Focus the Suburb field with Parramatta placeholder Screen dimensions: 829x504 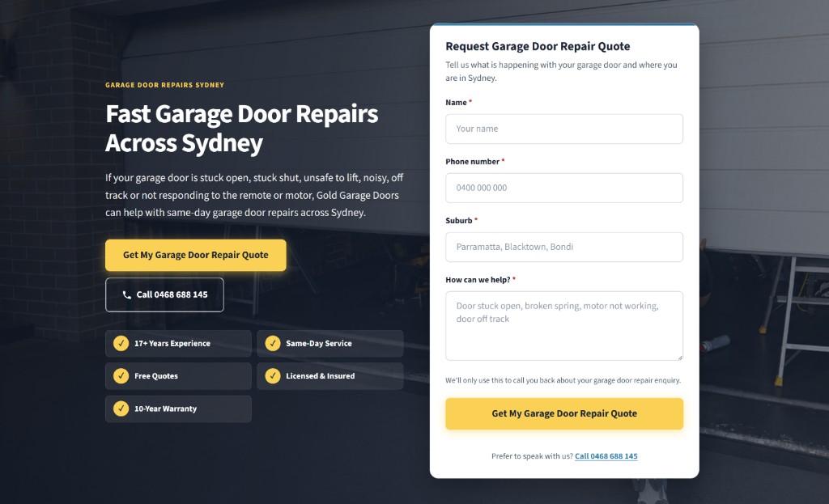[x=564, y=248]
